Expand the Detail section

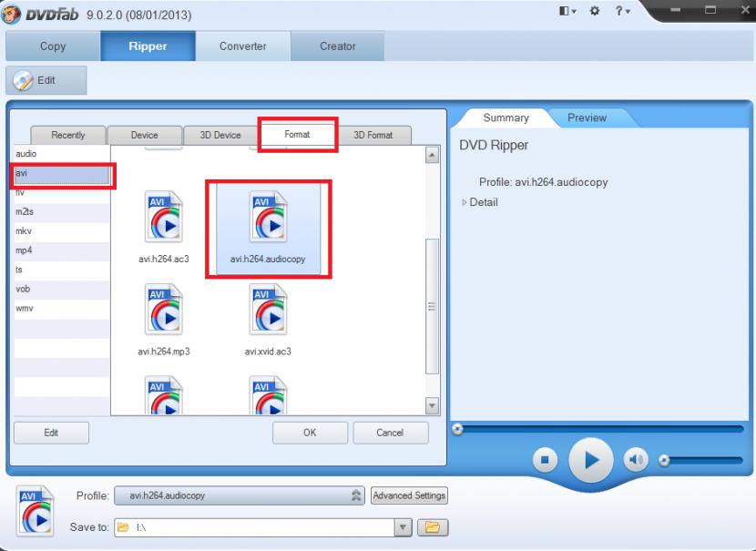tap(480, 202)
